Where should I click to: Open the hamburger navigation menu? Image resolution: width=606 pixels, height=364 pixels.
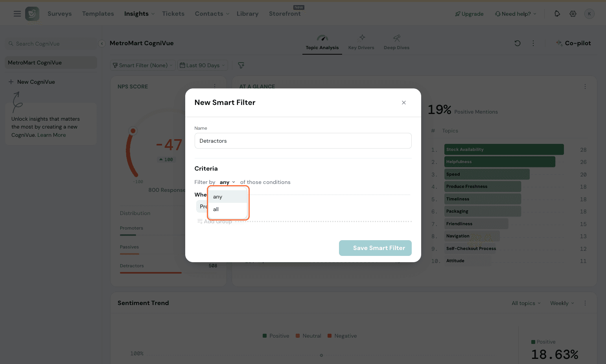17,14
